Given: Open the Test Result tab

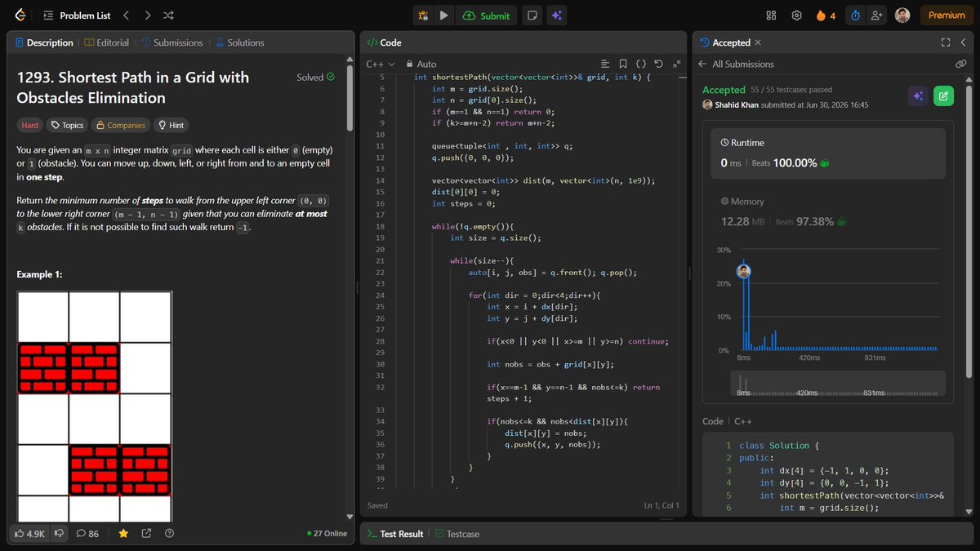Looking at the screenshot, I should (x=395, y=534).
